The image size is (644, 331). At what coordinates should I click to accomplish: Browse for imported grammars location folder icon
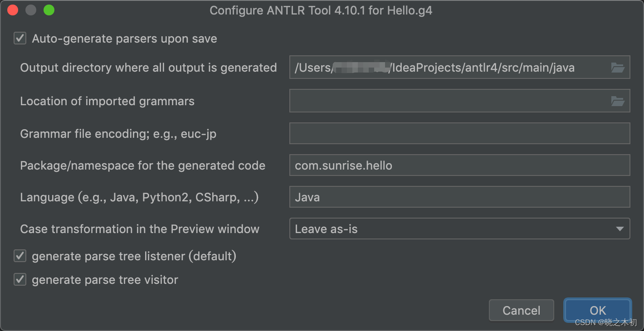tap(618, 101)
